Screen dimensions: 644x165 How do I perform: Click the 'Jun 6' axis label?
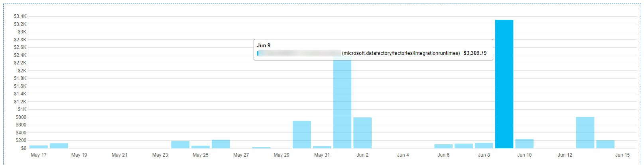(x=443, y=155)
